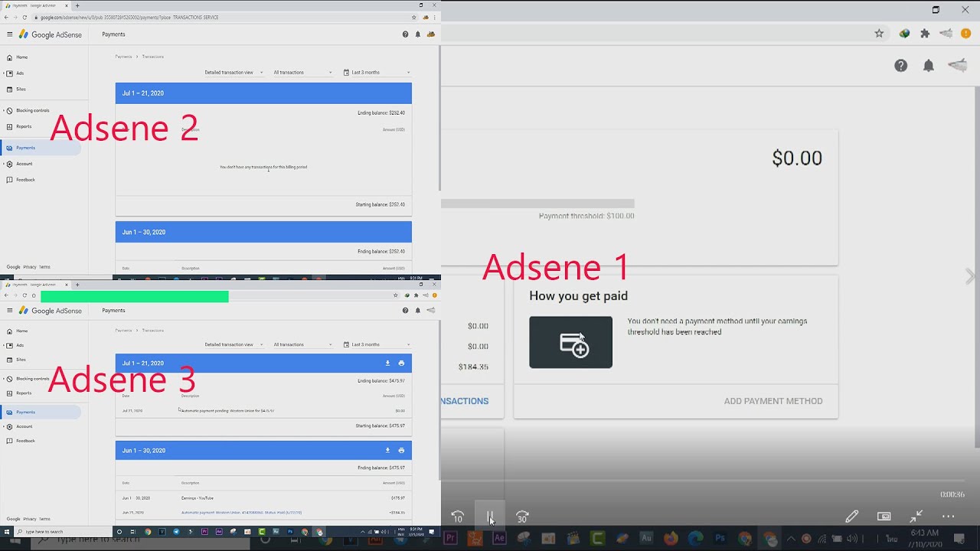Image resolution: width=980 pixels, height=551 pixels.
Task: Click Payments breadcrumb in Adsene 2 window
Action: point(123,57)
